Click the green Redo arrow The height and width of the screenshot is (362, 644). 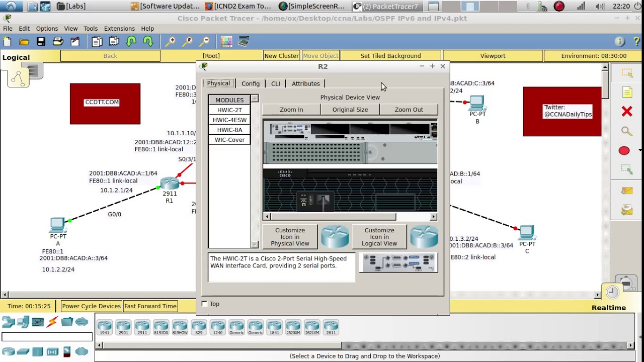pos(148,42)
